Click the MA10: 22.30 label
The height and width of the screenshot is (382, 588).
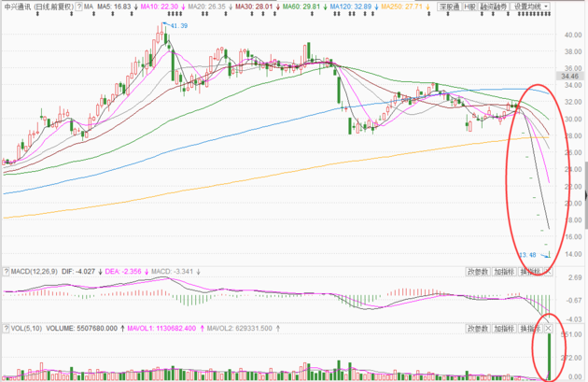pos(160,7)
